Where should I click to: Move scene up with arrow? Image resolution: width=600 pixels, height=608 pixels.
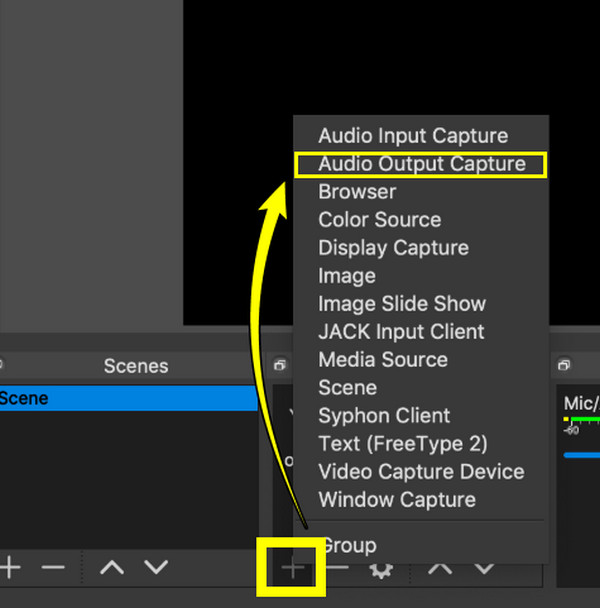pos(112,568)
